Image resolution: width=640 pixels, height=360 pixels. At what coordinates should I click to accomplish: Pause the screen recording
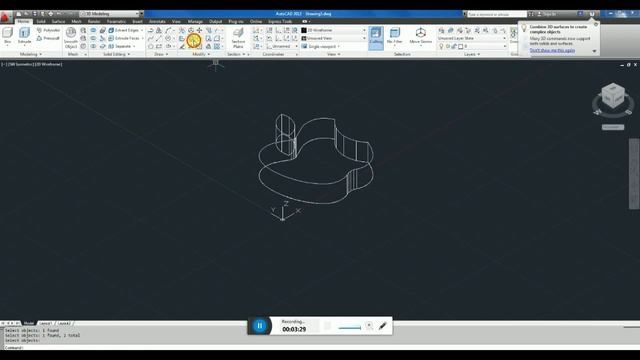coord(260,326)
